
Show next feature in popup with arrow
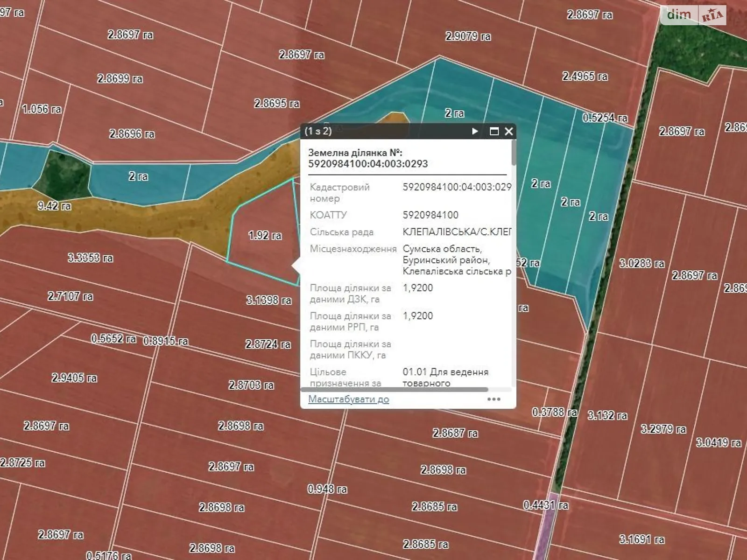475,131
